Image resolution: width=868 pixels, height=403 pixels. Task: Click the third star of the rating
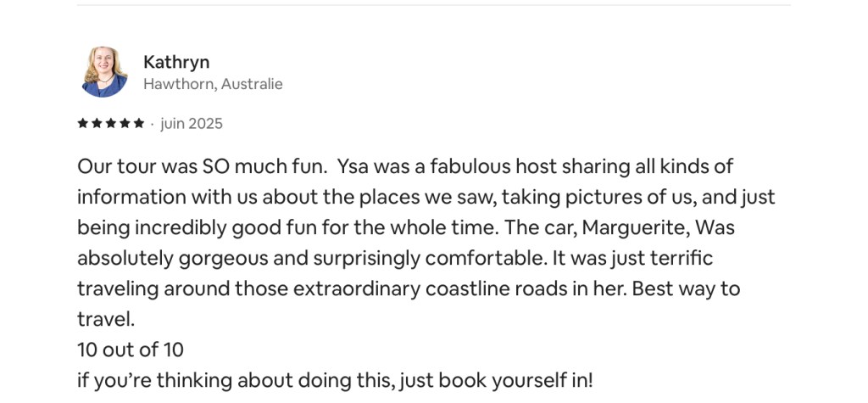click(110, 123)
